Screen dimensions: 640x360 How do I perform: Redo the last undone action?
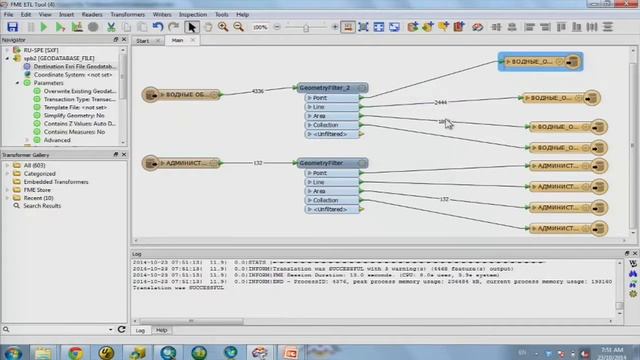pyautogui.click(x=173, y=27)
